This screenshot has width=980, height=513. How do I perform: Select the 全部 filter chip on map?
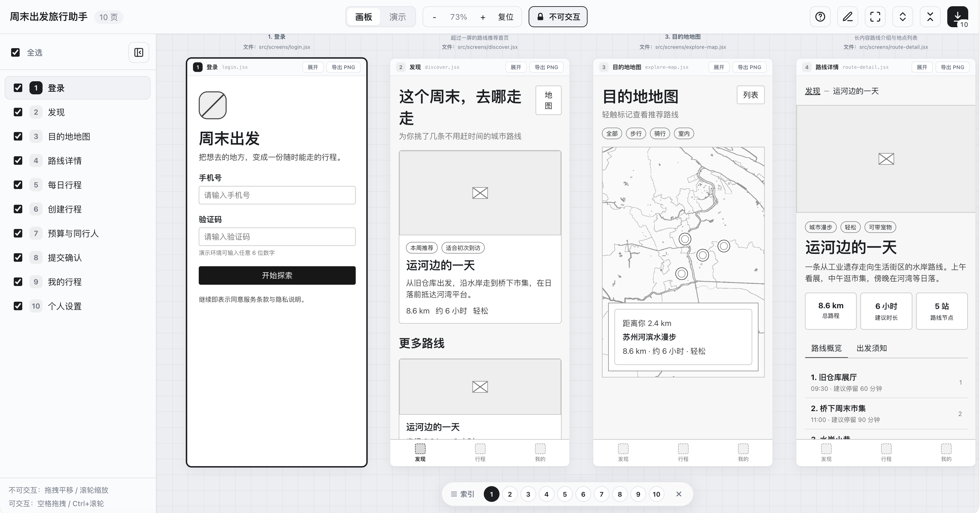(612, 134)
